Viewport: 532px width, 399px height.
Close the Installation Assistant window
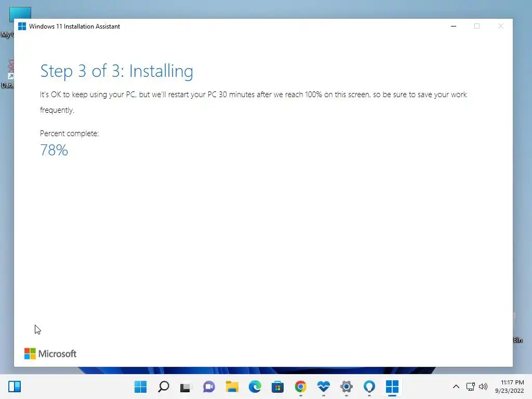tap(500, 26)
